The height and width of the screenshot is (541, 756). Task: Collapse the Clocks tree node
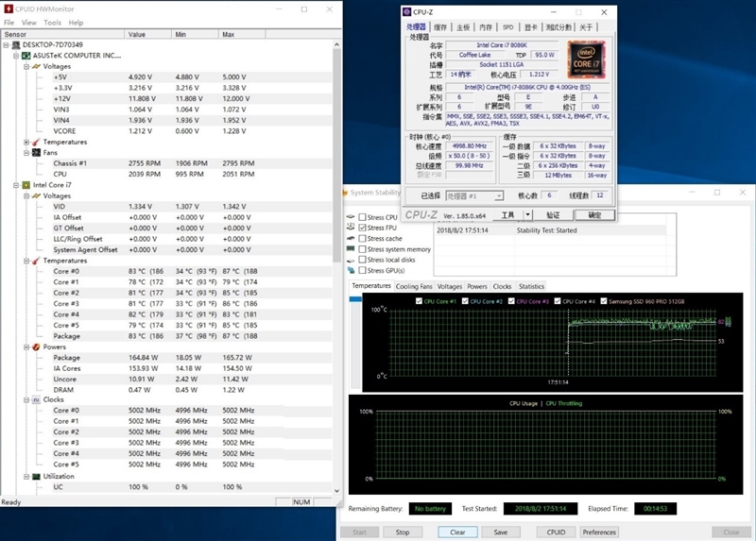coord(26,399)
